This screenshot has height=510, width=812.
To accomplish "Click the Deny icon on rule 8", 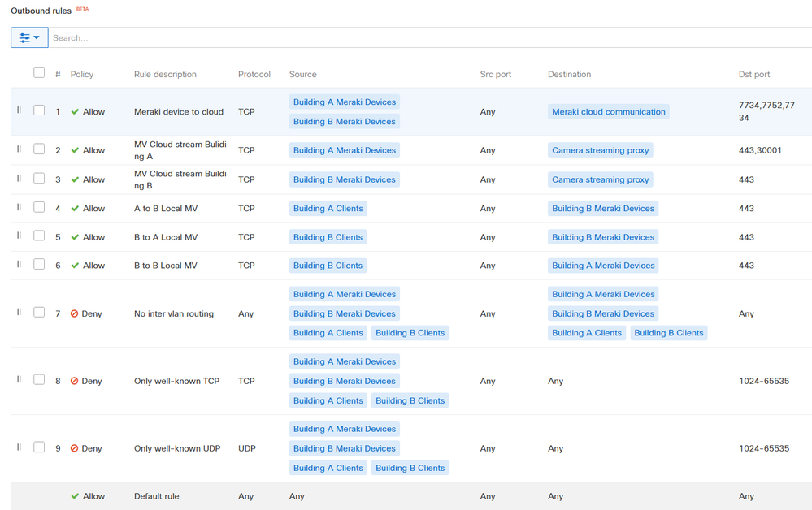I will pos(75,381).
